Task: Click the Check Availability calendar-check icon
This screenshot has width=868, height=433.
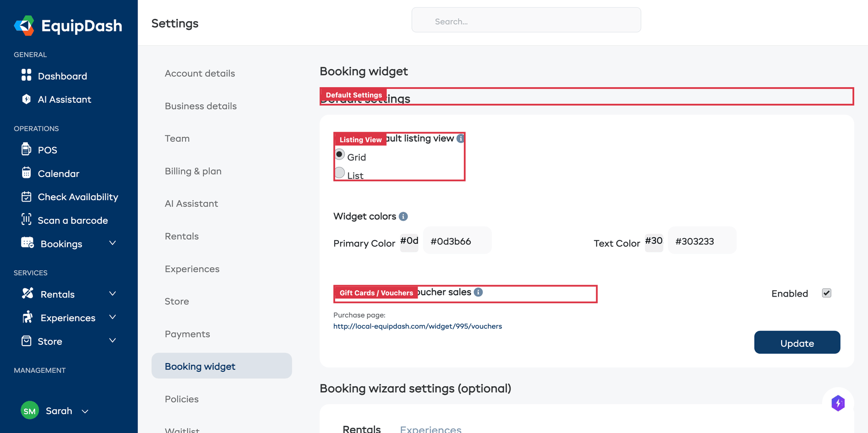Action: pos(27,196)
